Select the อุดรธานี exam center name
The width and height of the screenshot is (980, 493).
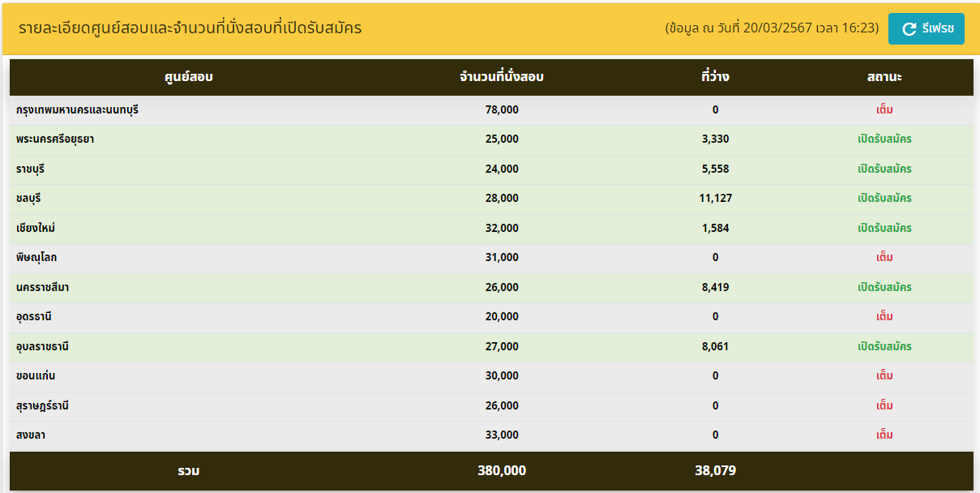(34, 316)
